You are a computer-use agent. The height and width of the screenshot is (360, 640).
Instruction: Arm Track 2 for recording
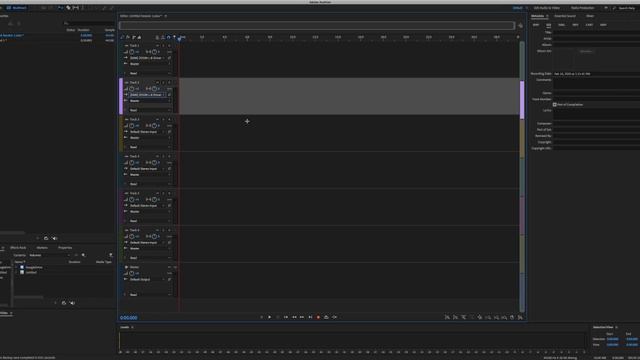[x=169, y=82]
